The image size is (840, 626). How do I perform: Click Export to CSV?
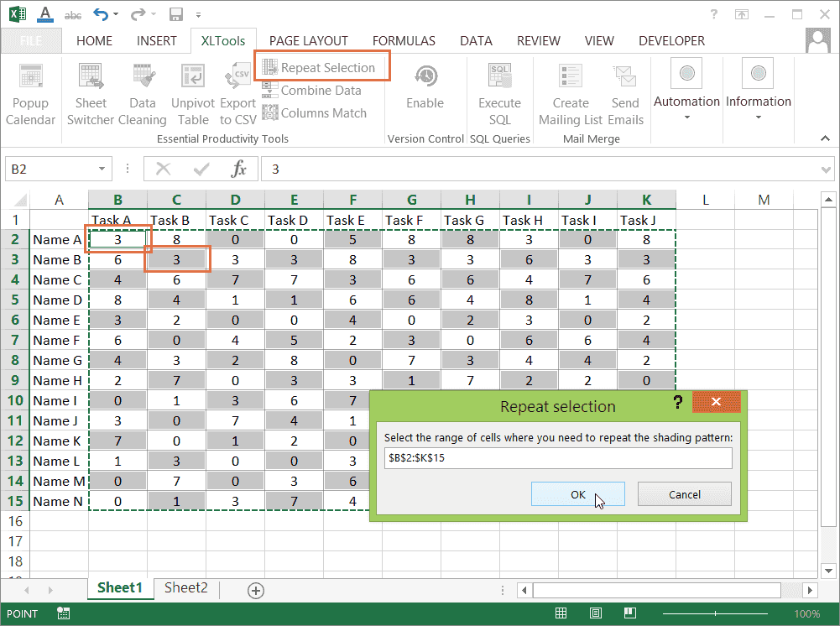point(237,92)
